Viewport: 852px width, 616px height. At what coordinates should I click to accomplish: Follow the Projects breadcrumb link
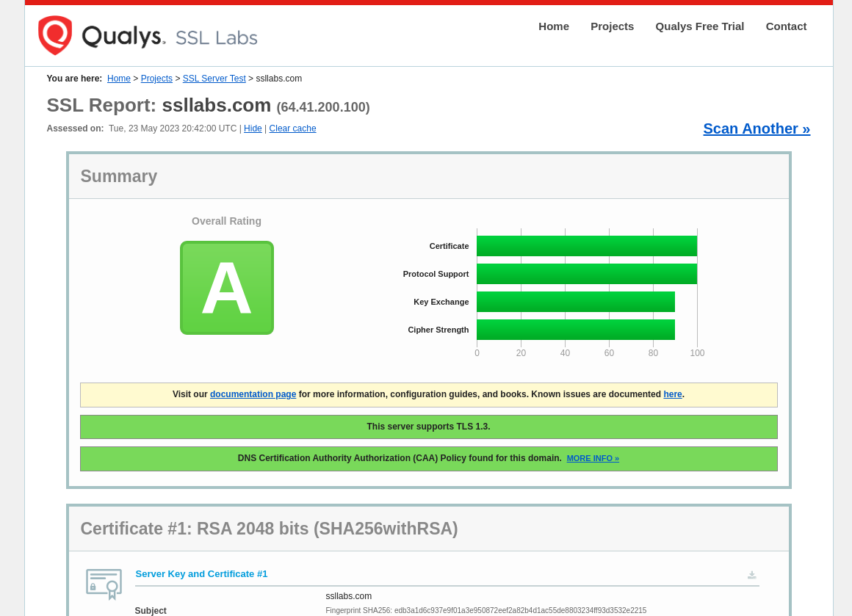click(156, 79)
